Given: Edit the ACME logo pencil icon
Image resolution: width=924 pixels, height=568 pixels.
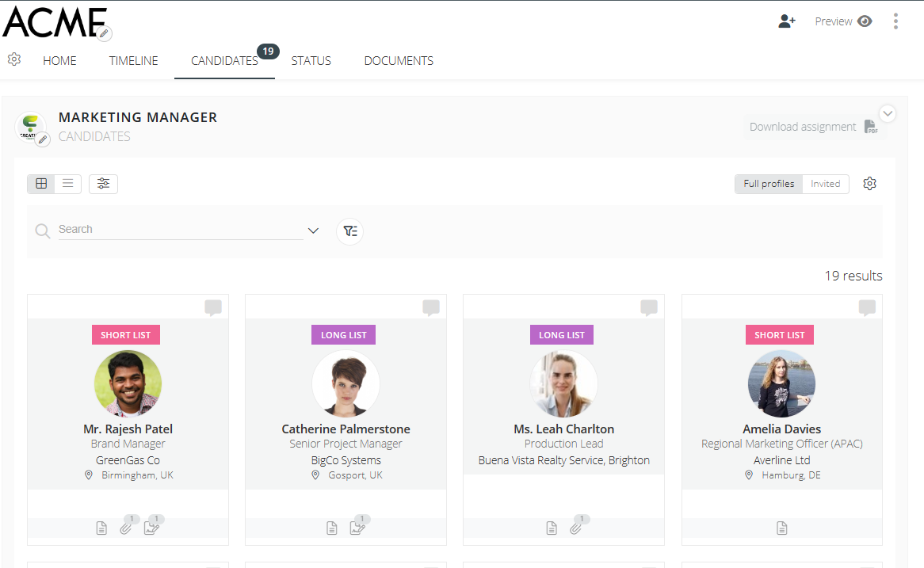Looking at the screenshot, I should click(105, 33).
